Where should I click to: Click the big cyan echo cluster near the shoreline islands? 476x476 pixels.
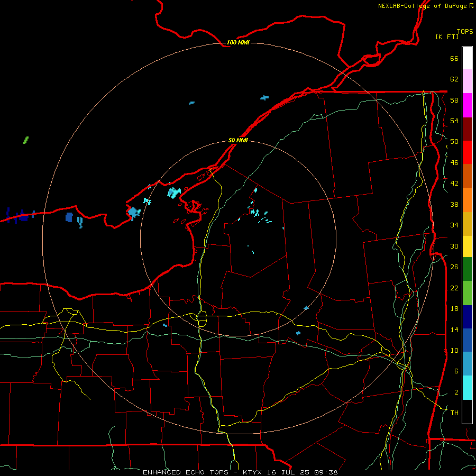[174, 193]
